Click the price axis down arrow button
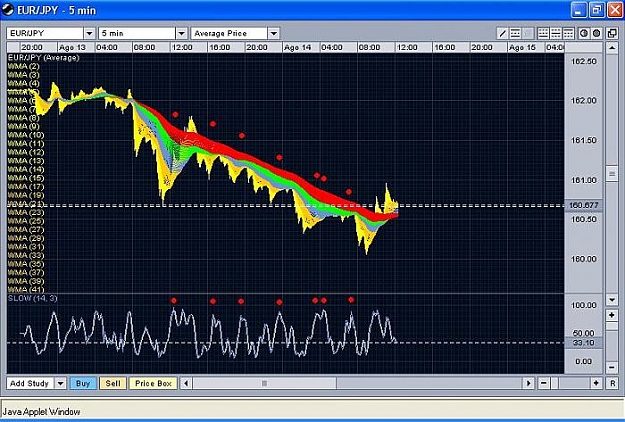Viewport: 625px width, 422px height. coord(612,299)
